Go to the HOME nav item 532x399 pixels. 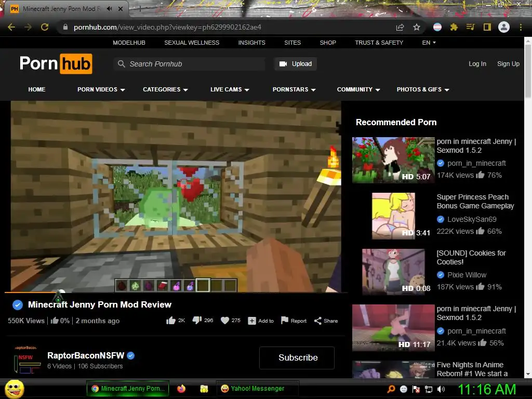coord(37,89)
